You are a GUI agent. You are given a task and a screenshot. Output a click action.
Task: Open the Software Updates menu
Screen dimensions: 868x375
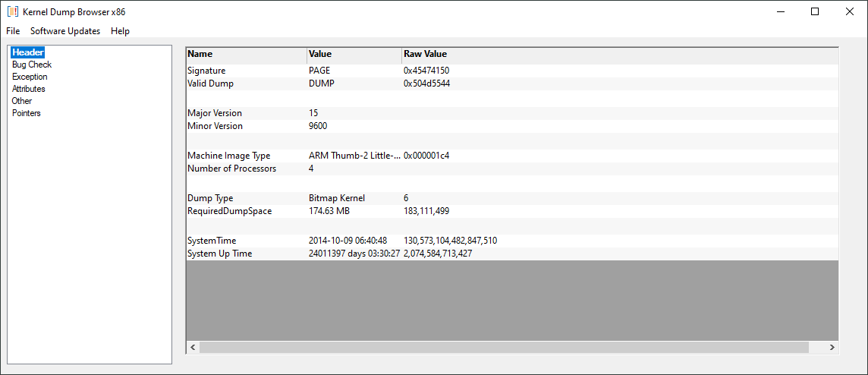(65, 31)
